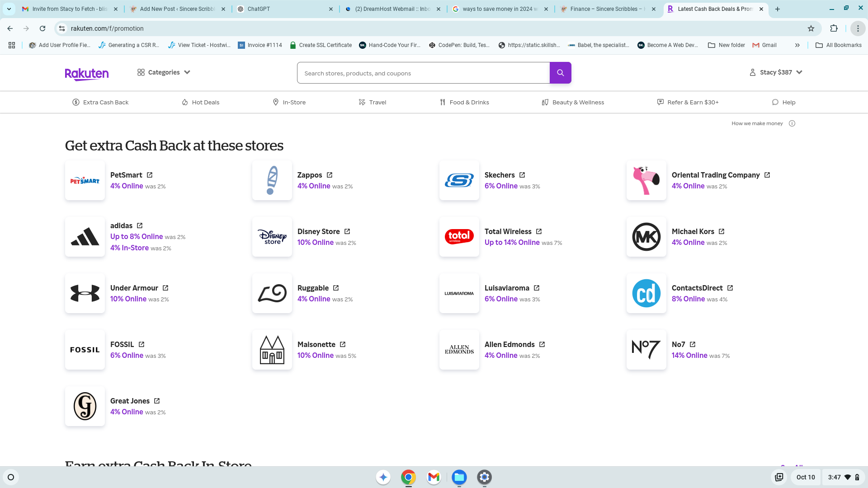Open the Food & Drinks menu

464,103
